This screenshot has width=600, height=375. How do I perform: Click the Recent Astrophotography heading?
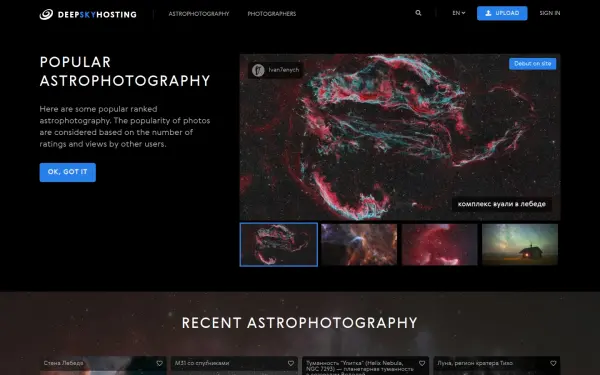coord(300,323)
